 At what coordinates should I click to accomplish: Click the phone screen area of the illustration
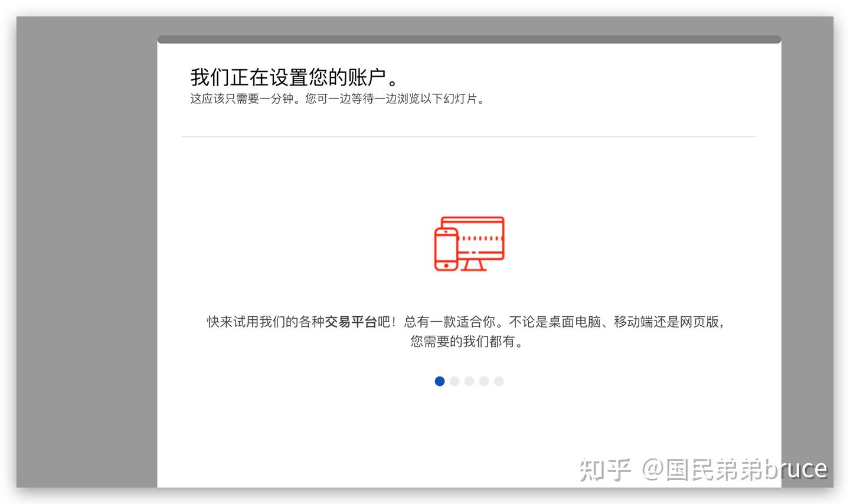[x=446, y=248]
